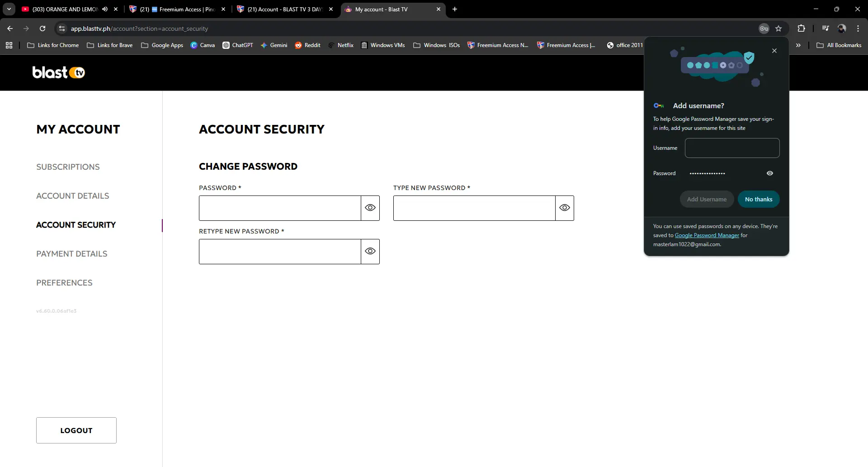Expand the hidden bookmarks chevron
Image resolution: width=868 pixels, height=467 pixels.
click(x=798, y=45)
